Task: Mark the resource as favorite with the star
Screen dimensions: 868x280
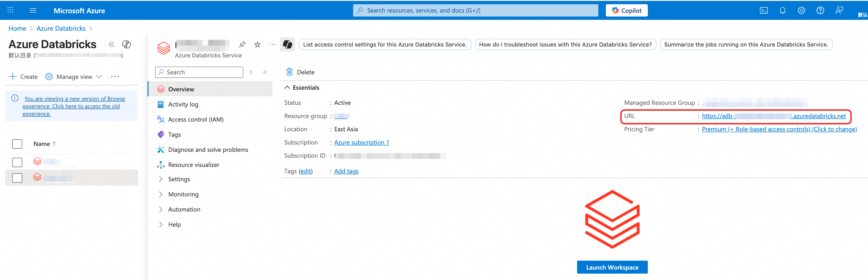Action: point(257,45)
